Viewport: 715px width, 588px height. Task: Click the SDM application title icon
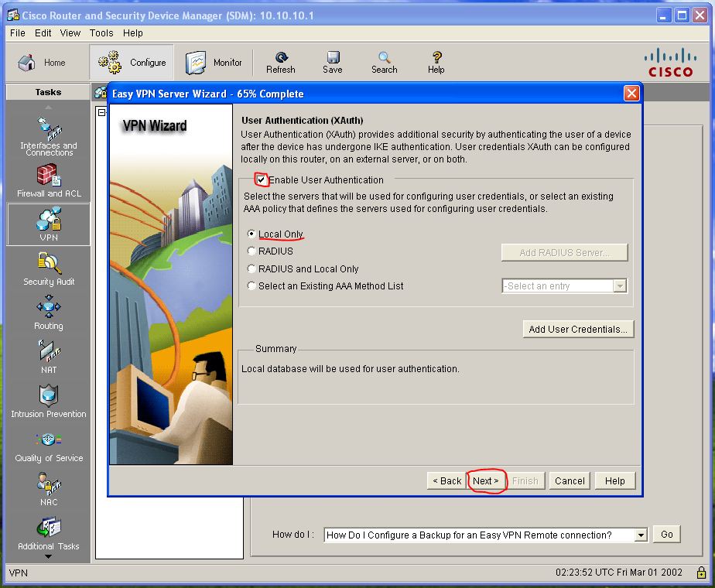pyautogui.click(x=13, y=15)
